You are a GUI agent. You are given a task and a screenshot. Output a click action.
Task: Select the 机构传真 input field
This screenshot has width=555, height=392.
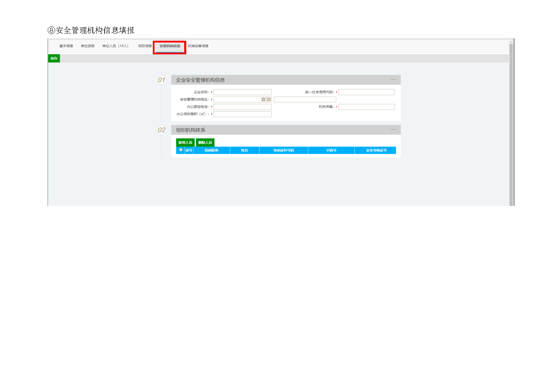pyautogui.click(x=366, y=107)
